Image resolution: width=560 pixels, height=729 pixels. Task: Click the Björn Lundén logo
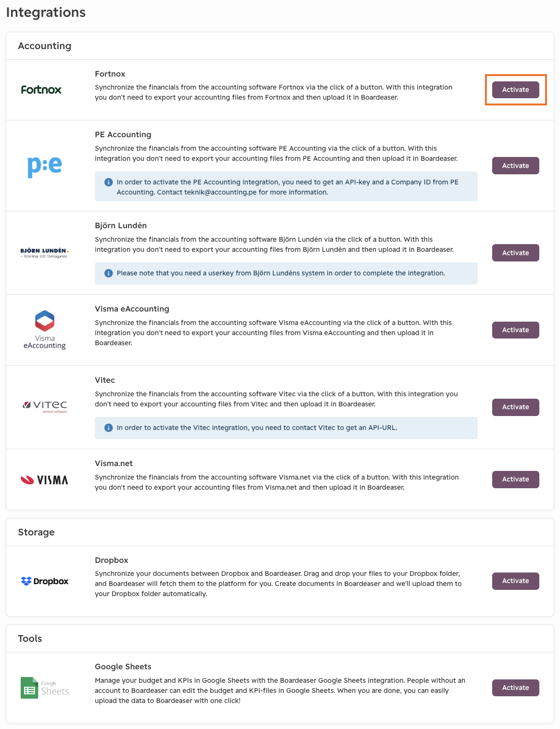coord(44,253)
